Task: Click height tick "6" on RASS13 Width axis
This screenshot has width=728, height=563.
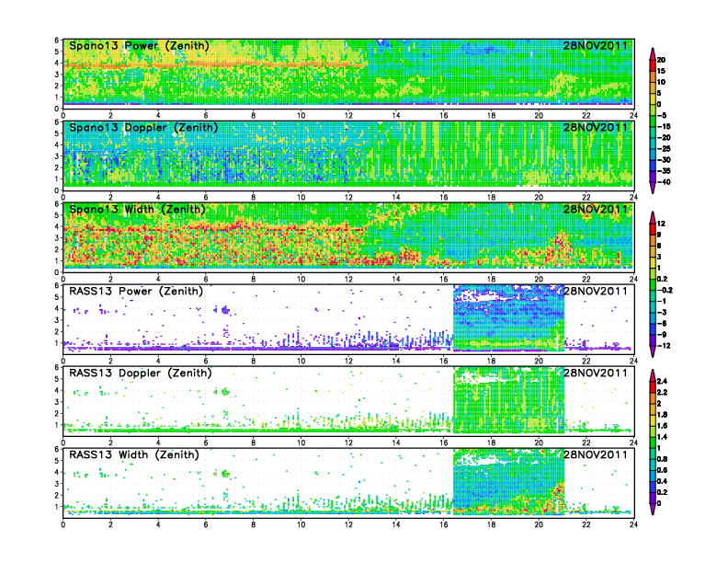Action: pos(57,449)
